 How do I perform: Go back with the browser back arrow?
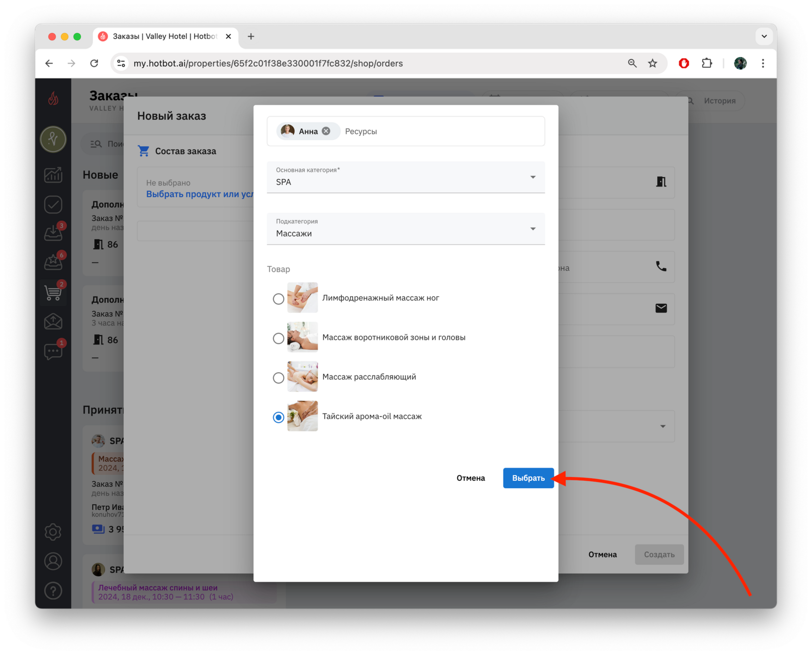pos(49,63)
